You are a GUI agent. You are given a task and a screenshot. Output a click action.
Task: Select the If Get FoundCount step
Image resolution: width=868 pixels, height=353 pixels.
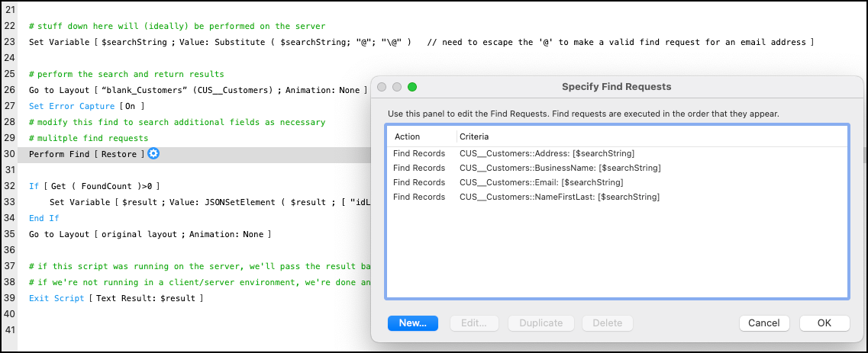[94, 186]
